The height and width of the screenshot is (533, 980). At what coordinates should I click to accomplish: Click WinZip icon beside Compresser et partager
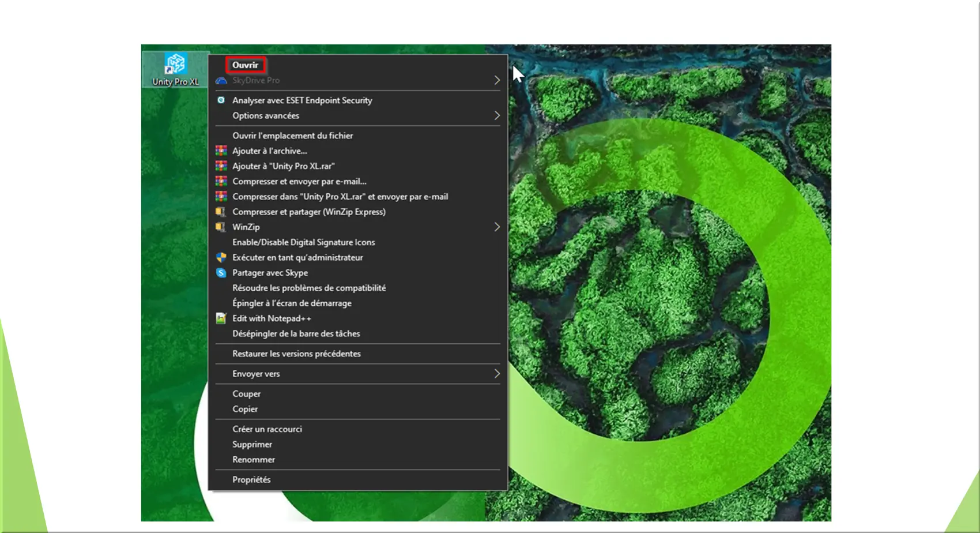pos(221,212)
